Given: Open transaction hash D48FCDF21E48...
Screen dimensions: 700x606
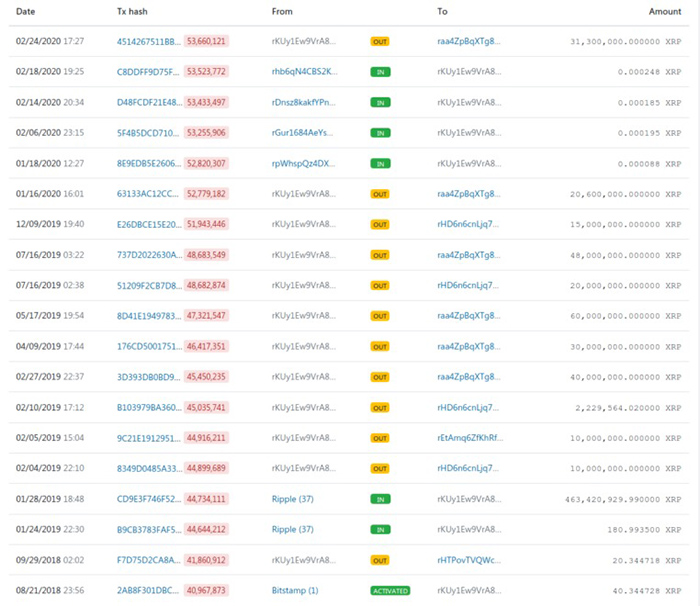Looking at the screenshot, I should click(149, 102).
